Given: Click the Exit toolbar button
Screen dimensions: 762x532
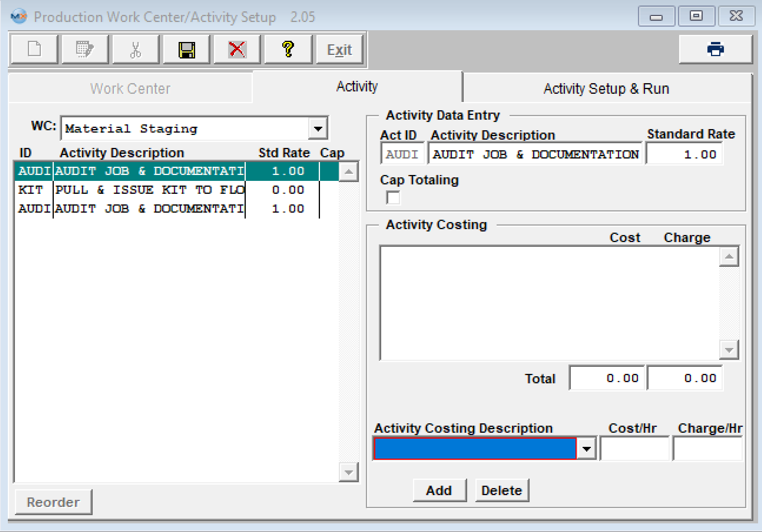Looking at the screenshot, I should coord(339,50).
